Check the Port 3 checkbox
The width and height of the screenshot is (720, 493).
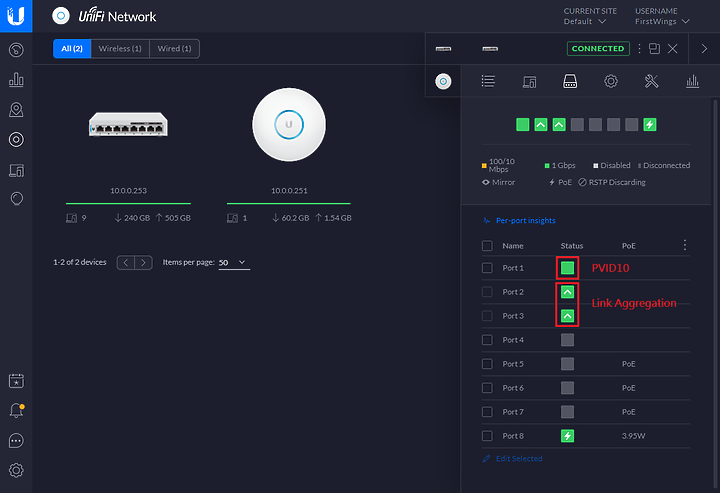pyautogui.click(x=487, y=316)
